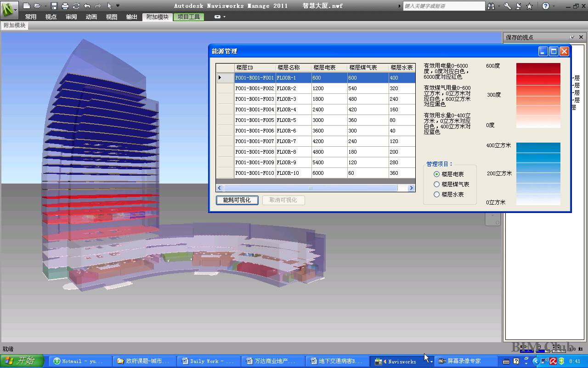Screen dimensions: 588x368
Task: Click the table scrollbar right arrow
Action: (411, 188)
